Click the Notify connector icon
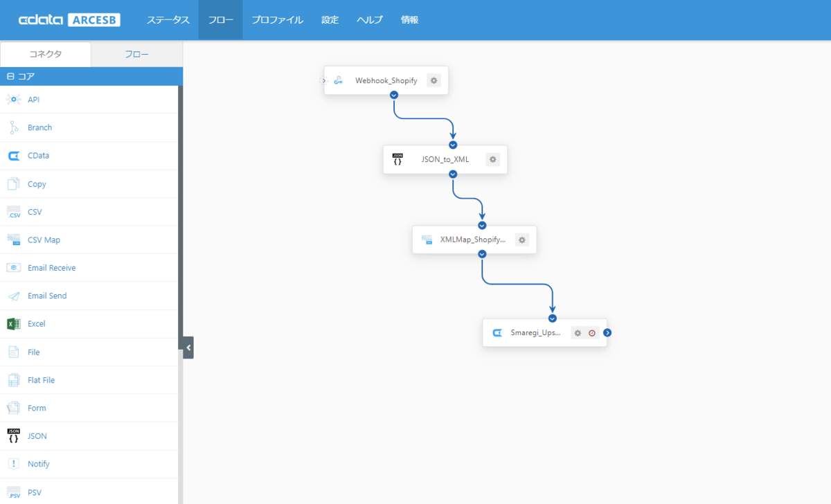 pos(13,464)
